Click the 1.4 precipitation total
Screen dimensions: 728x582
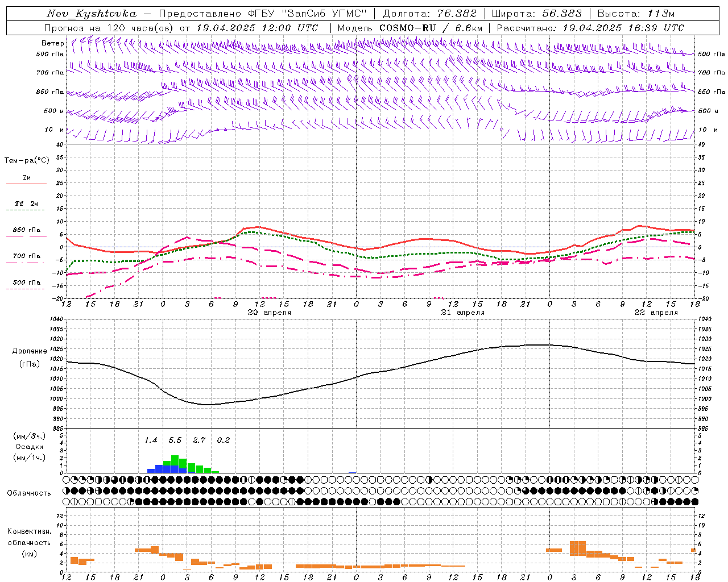(x=151, y=440)
